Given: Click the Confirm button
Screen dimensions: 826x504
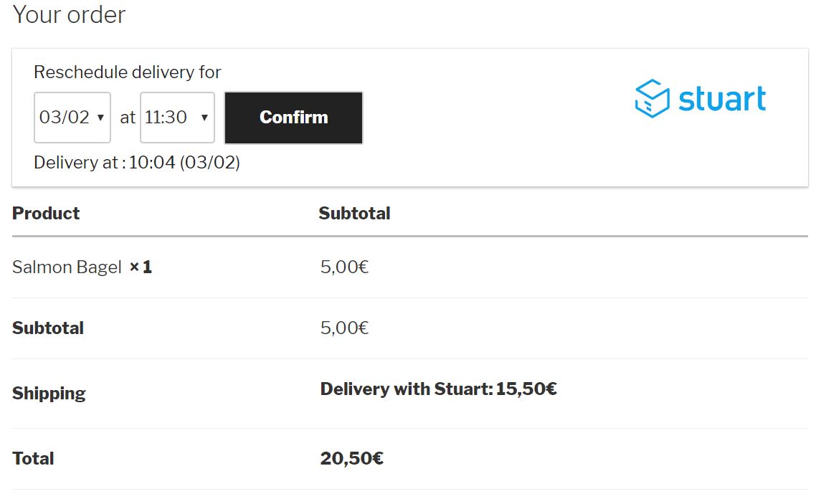Looking at the screenshot, I should point(293,117).
